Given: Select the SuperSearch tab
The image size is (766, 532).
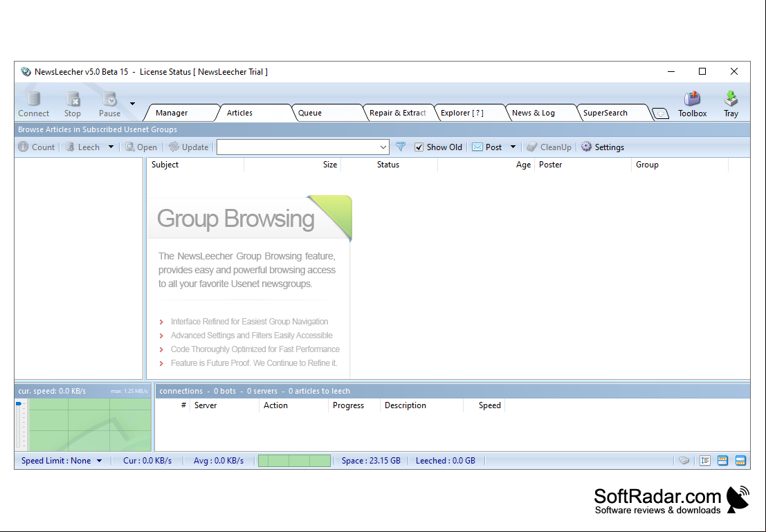Looking at the screenshot, I should tap(605, 113).
